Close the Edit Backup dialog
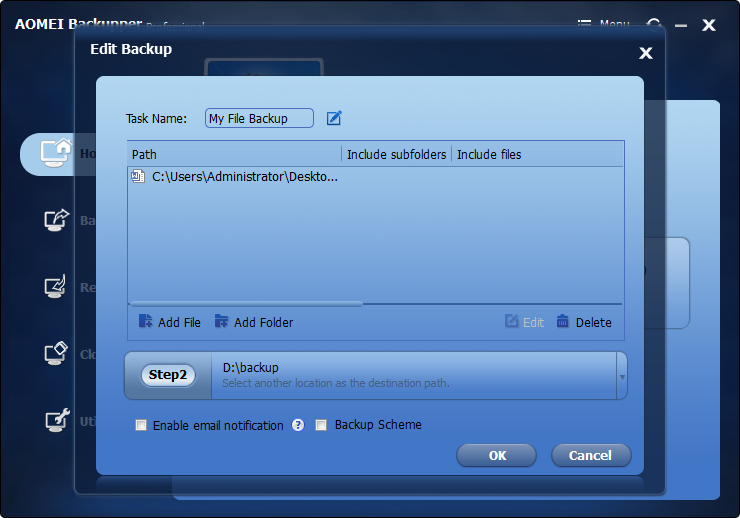 (645, 53)
